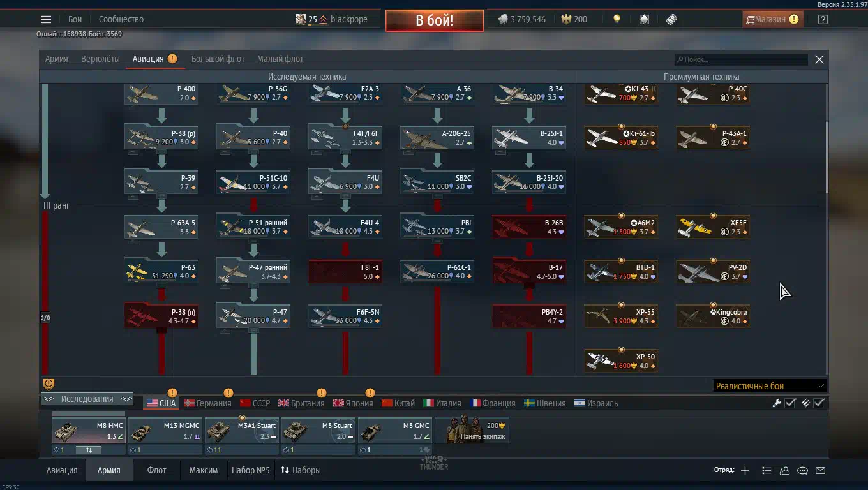Select the F4U-4 aircraft card
Screen dimensions: 868x490
click(x=345, y=226)
